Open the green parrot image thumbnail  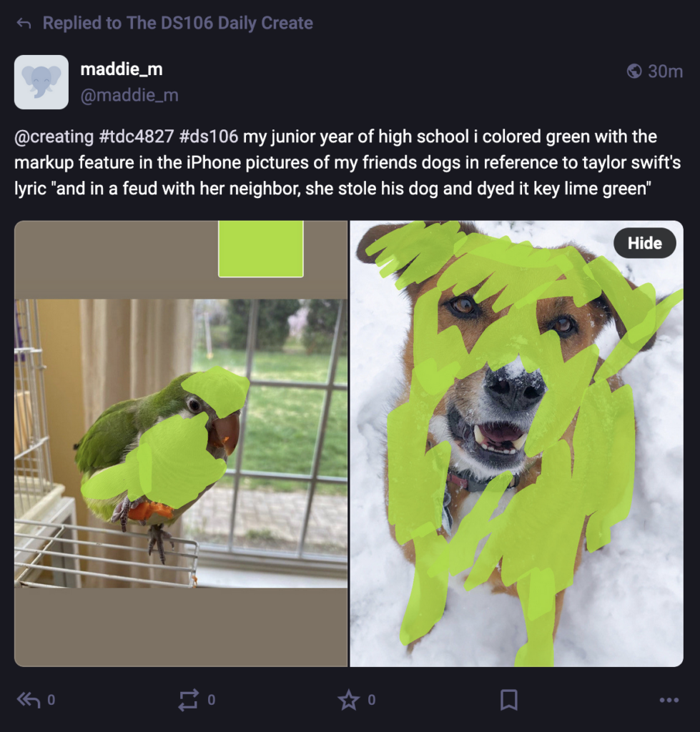pyautogui.click(x=181, y=443)
